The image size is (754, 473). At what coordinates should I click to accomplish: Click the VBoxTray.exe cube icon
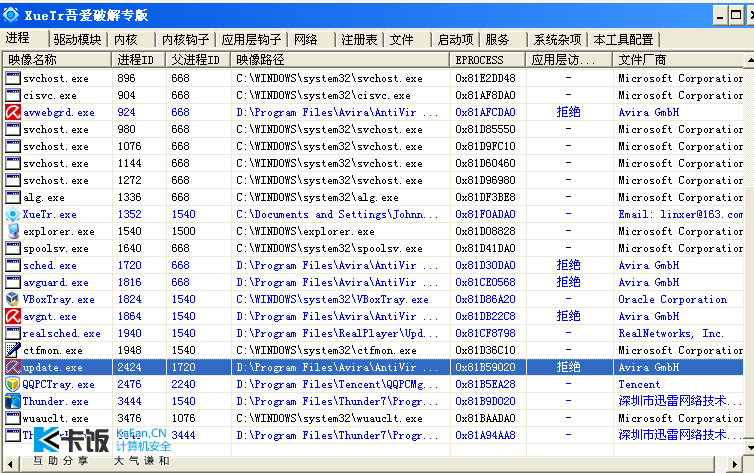pos(13,299)
